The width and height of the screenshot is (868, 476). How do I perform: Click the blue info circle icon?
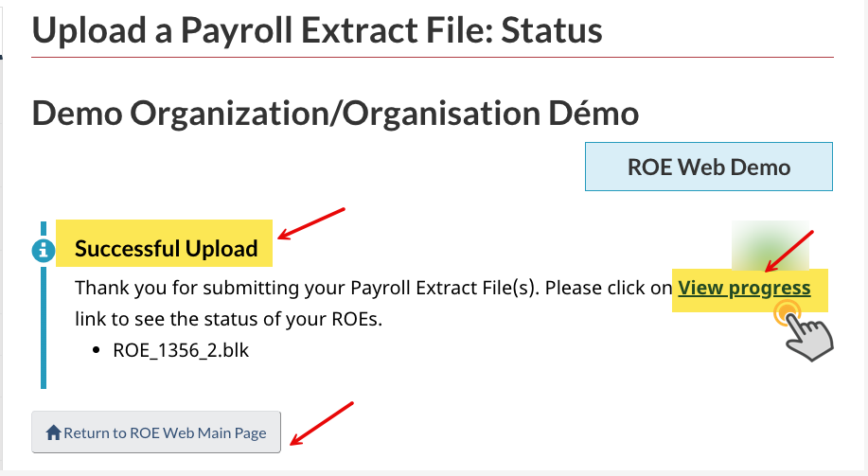(x=44, y=251)
